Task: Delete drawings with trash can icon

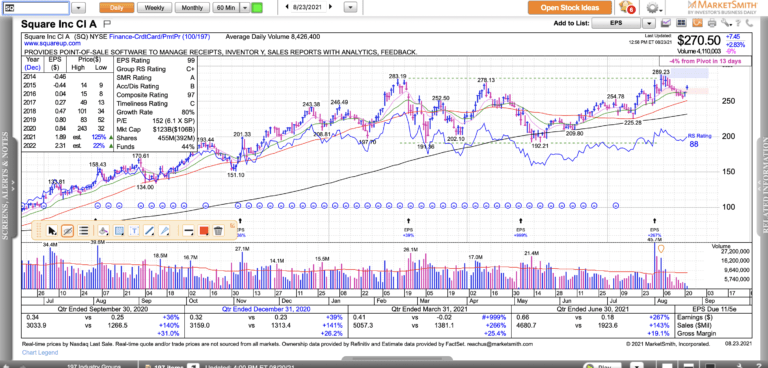Action: [x=219, y=230]
